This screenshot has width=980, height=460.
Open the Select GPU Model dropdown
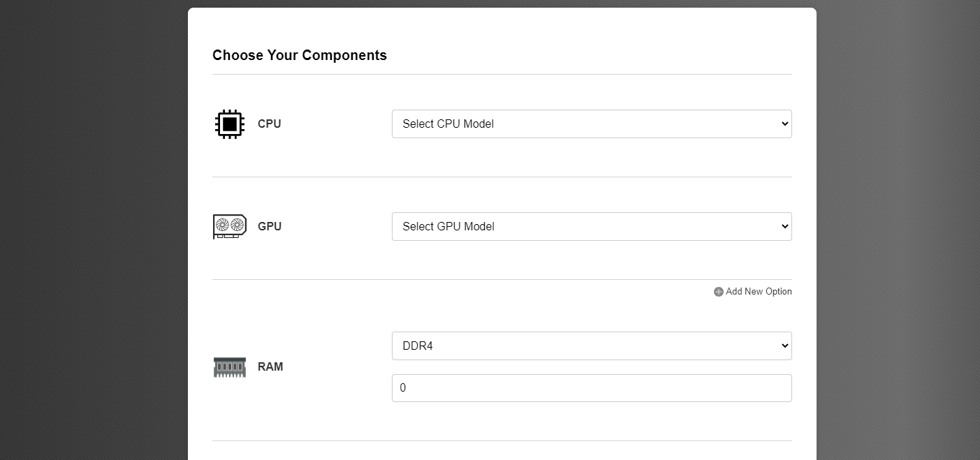pyautogui.click(x=591, y=227)
